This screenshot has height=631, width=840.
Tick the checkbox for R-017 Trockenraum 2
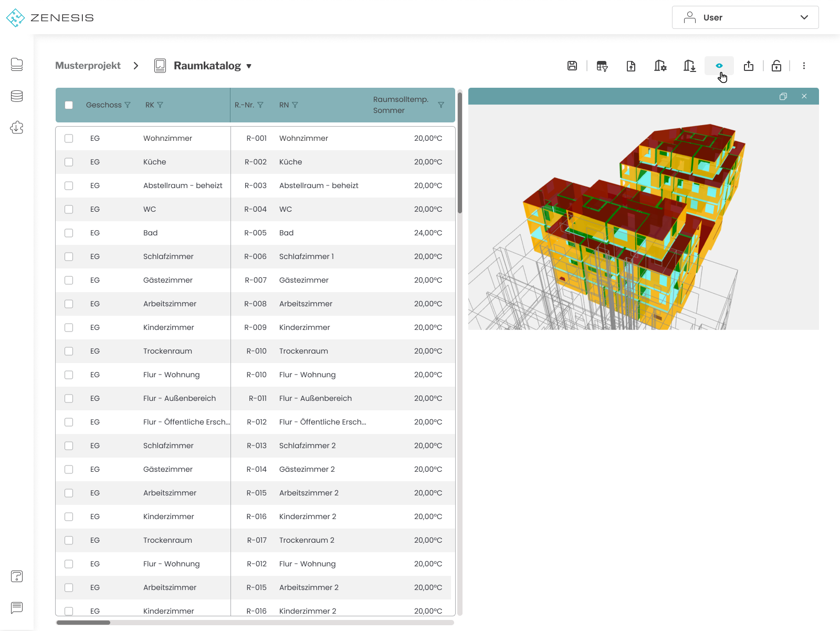69,540
